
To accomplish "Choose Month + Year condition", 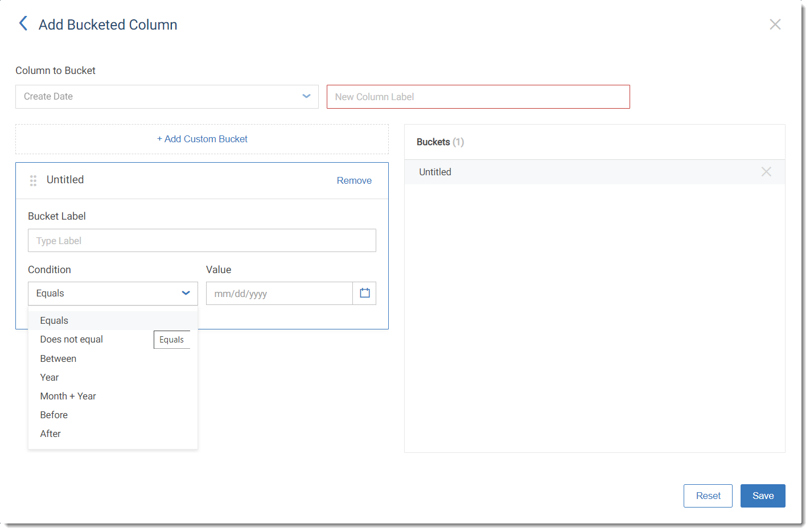I will (x=68, y=396).
